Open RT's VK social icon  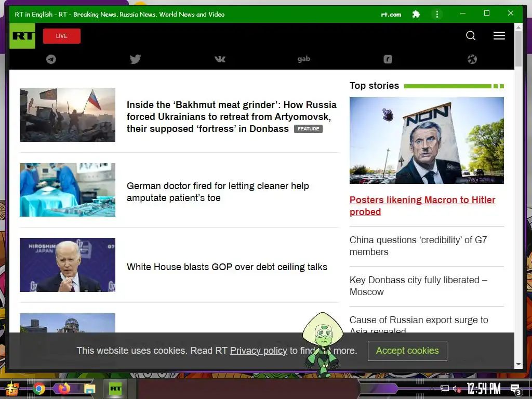(x=220, y=59)
